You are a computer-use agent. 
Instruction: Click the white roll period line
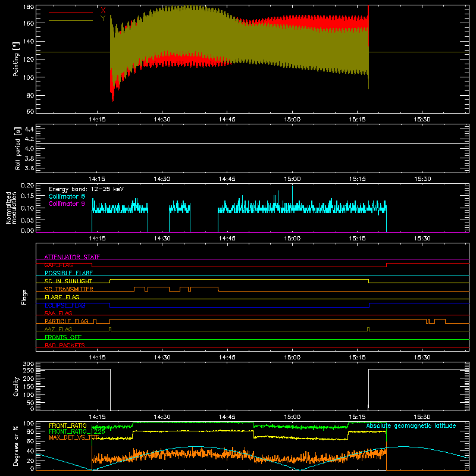tap(252, 143)
